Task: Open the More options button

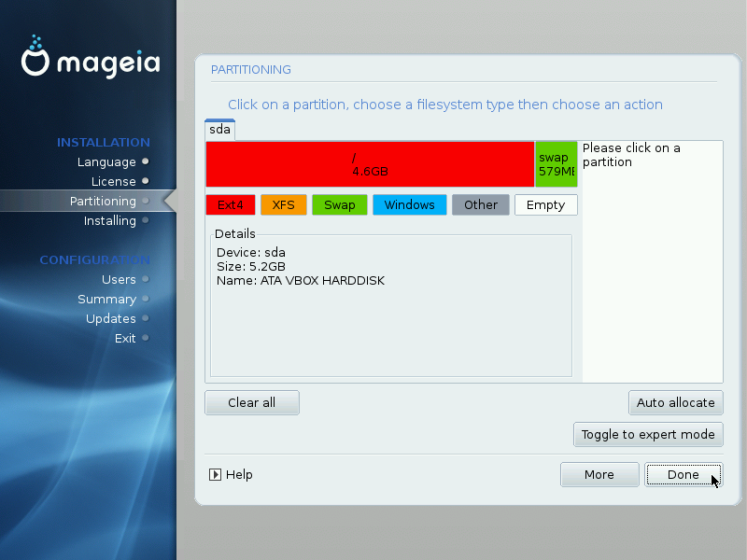Action: tap(599, 475)
